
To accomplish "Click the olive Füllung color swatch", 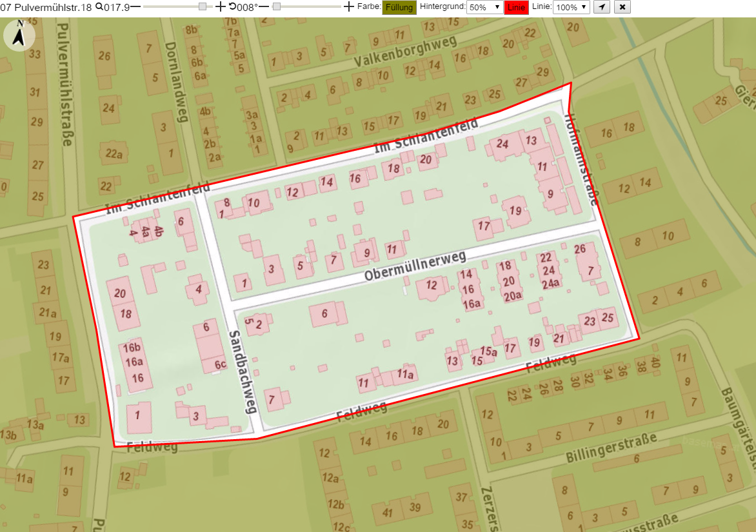I will click(399, 7).
